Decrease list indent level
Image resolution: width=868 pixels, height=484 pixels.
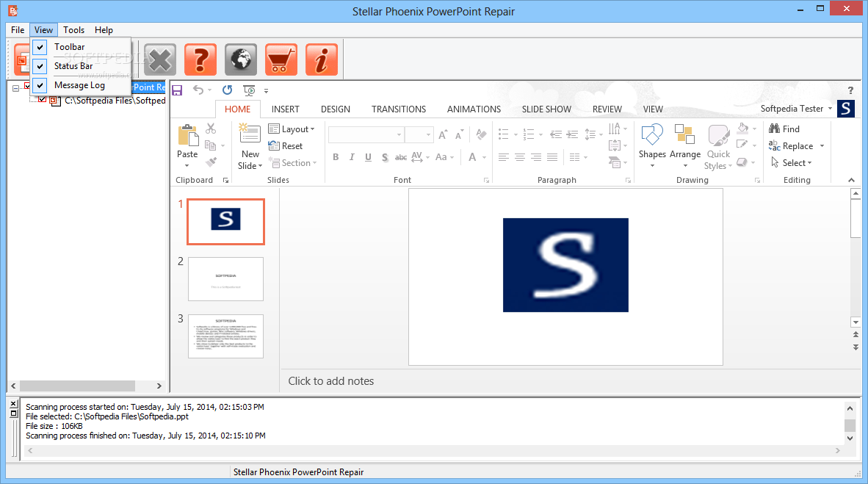556,134
